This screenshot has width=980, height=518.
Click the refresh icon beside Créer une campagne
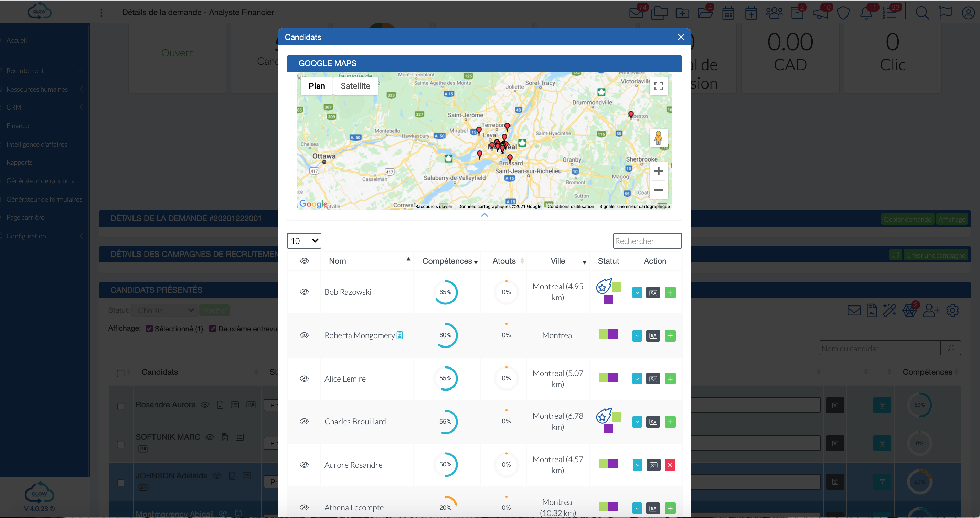coord(896,255)
